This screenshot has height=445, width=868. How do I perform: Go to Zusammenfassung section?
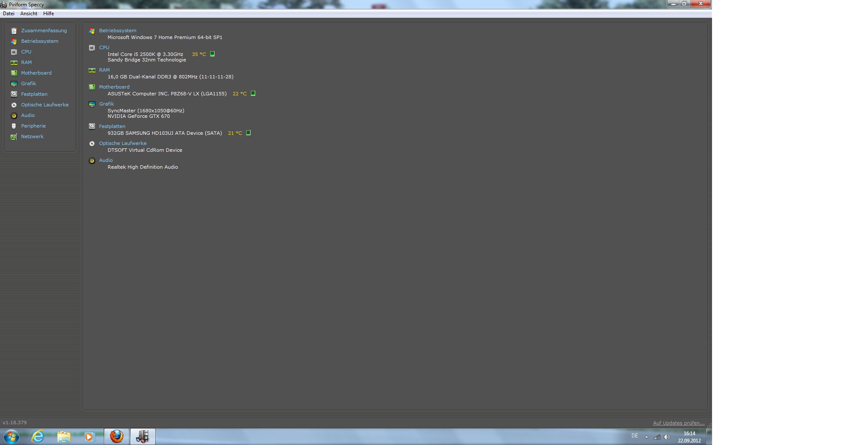pyautogui.click(x=44, y=31)
